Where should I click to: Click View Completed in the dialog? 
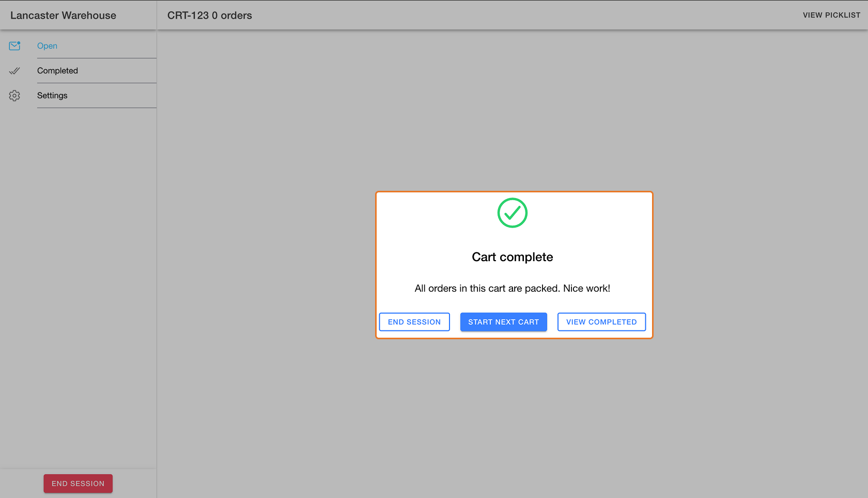601,322
